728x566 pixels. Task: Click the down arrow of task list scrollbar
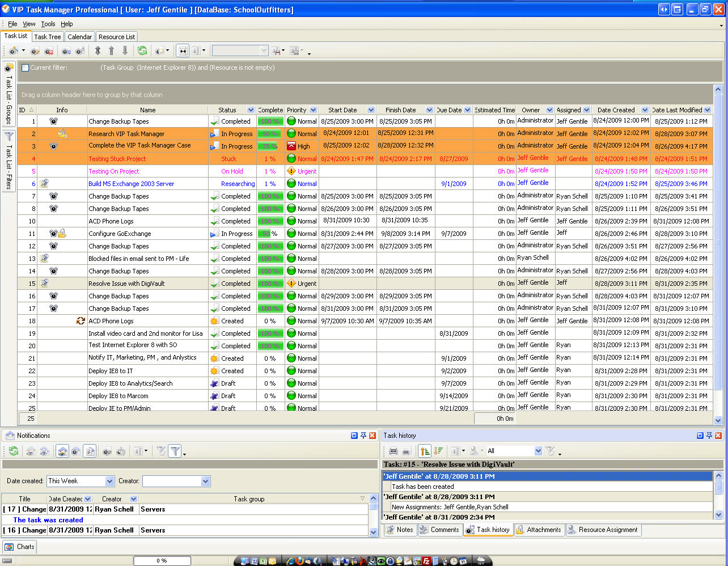point(718,420)
